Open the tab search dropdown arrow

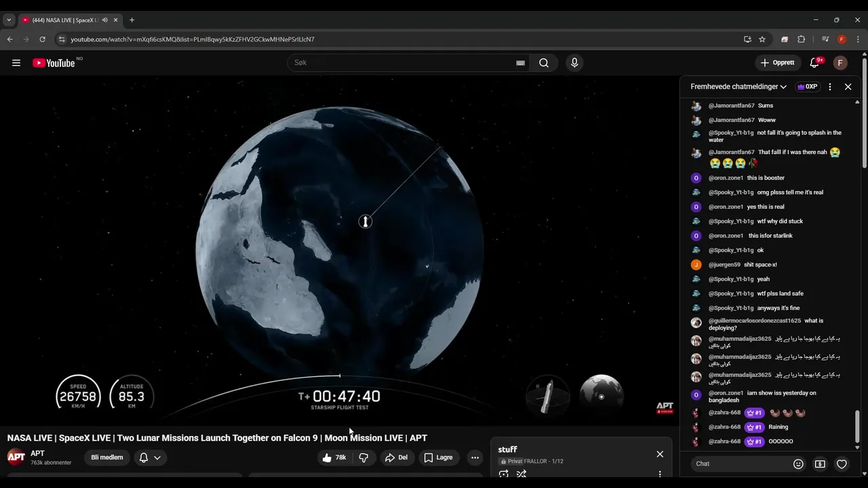tap(9, 20)
